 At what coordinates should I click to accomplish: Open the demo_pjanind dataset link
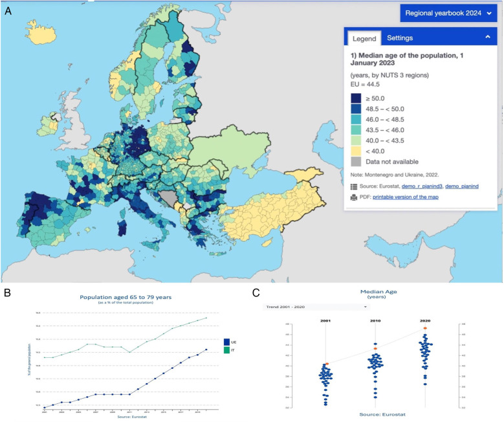[x=461, y=186]
